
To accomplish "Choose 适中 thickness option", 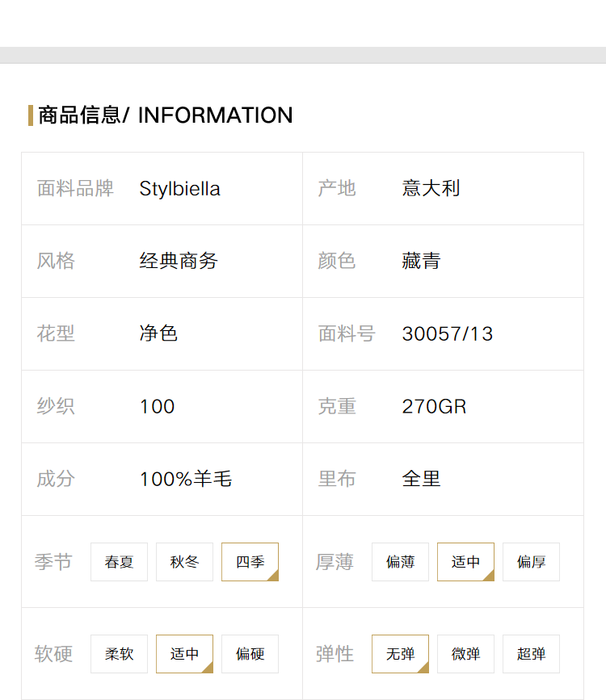I will [x=465, y=562].
